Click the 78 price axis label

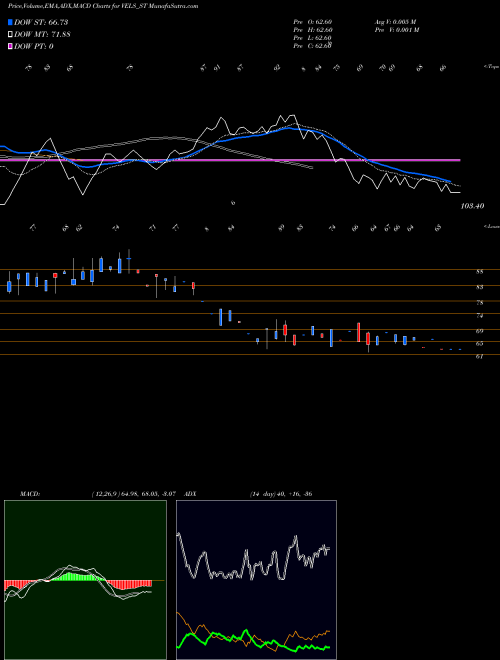click(x=479, y=303)
